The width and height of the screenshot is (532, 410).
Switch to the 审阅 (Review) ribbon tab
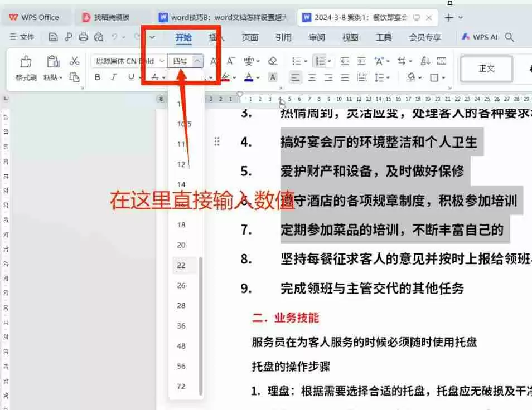click(316, 37)
